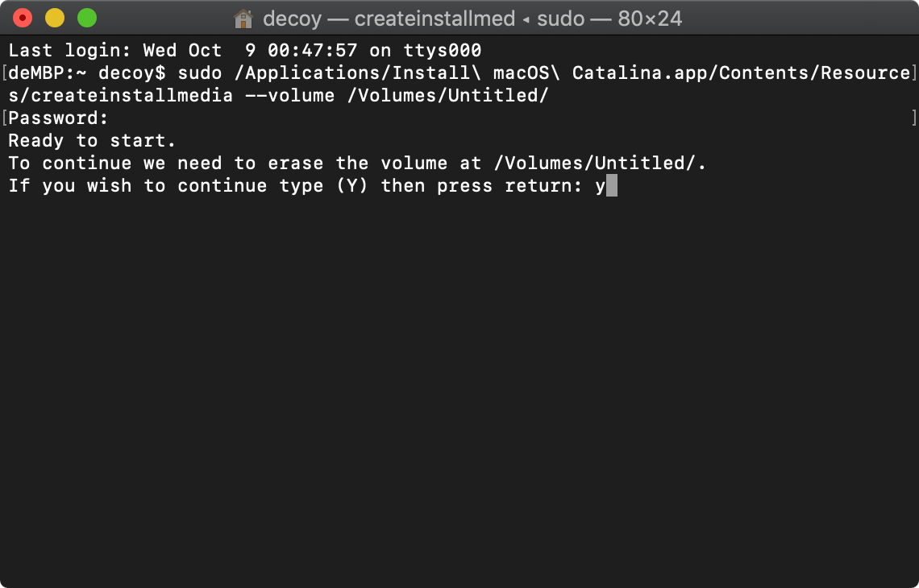Click the empty black terminal area below prompt
Viewport: 919px width, 588px height.
point(459,387)
